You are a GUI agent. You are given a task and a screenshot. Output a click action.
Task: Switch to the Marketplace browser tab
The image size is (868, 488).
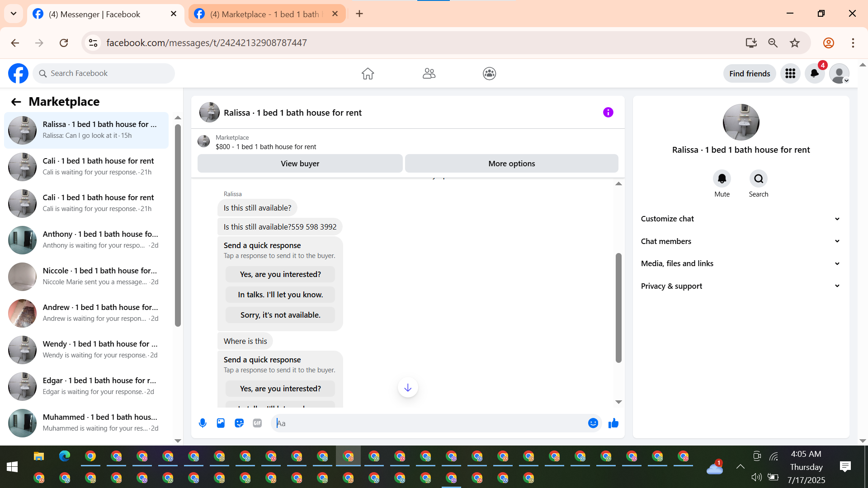pyautogui.click(x=266, y=14)
